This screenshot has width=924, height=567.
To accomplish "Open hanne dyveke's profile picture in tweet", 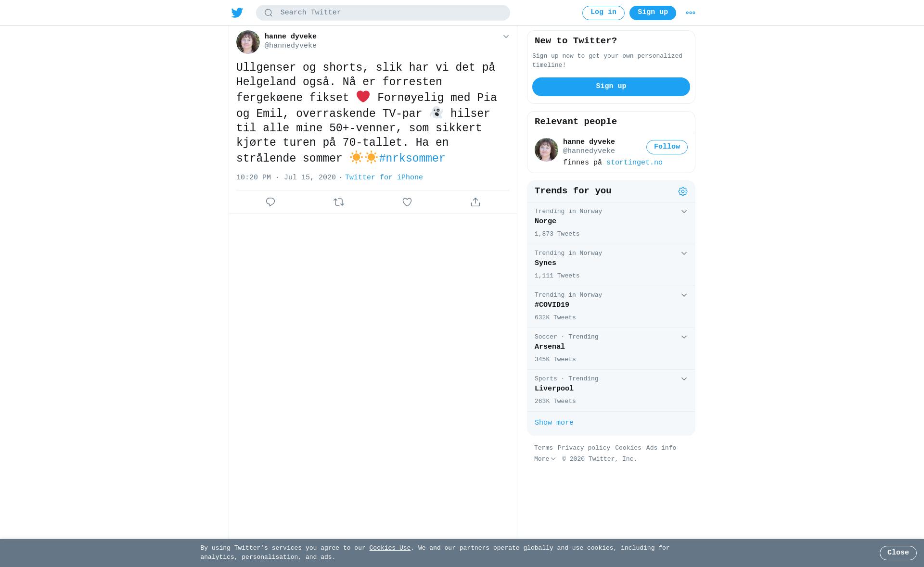I will click(248, 42).
